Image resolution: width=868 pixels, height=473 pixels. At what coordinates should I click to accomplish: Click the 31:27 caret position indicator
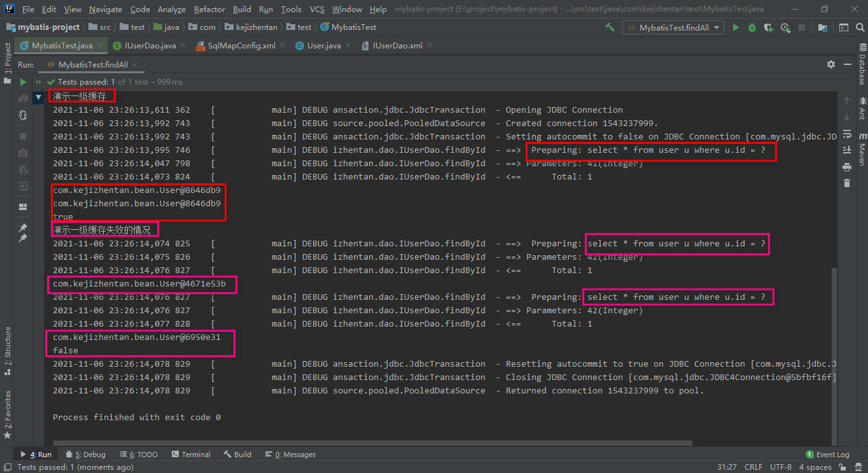click(727, 467)
